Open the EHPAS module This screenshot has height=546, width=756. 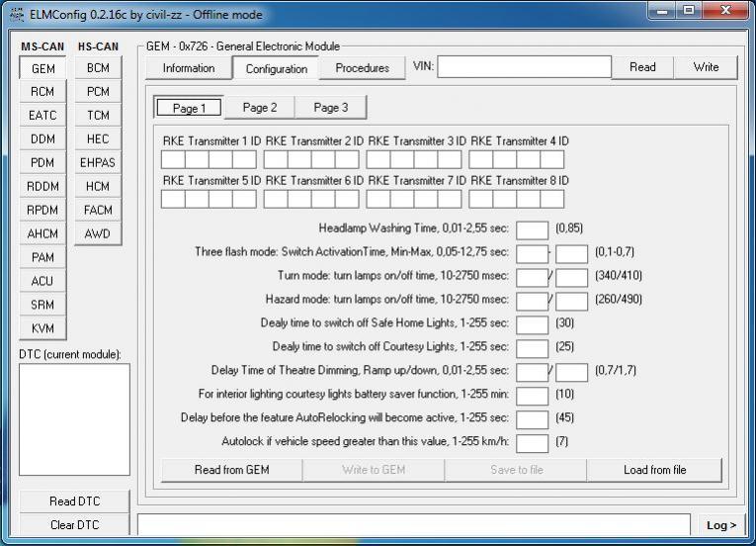coord(98,163)
